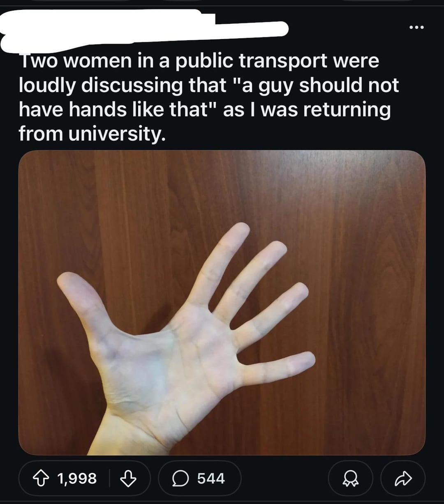
Task: Open the three-dot overflow menu
Action: coord(416,28)
